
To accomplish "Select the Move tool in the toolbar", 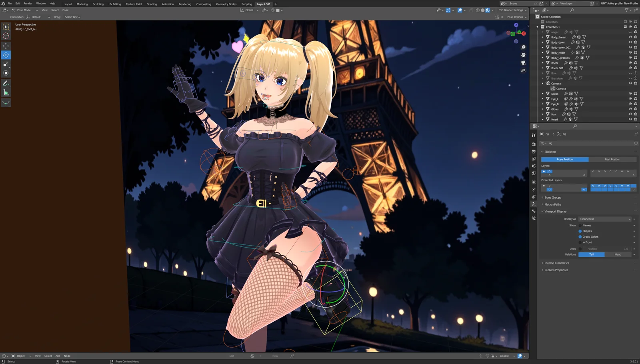I will coord(6,45).
